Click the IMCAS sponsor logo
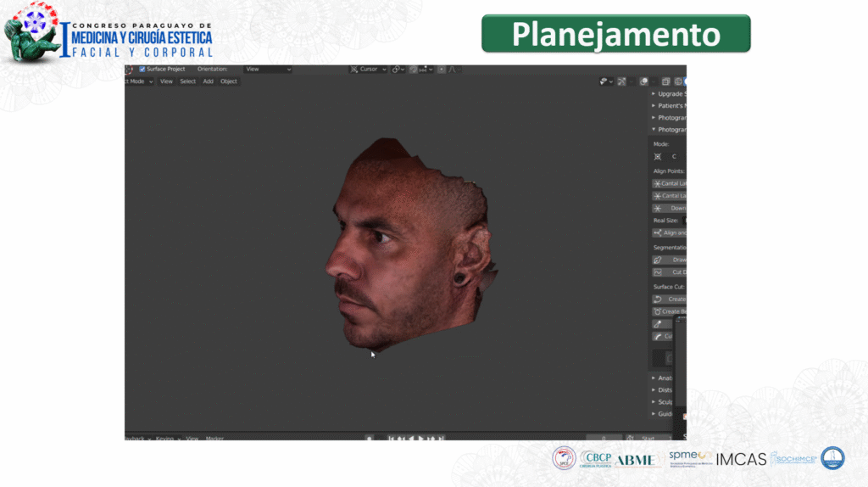Screen dimensions: 868x487 click(x=741, y=459)
